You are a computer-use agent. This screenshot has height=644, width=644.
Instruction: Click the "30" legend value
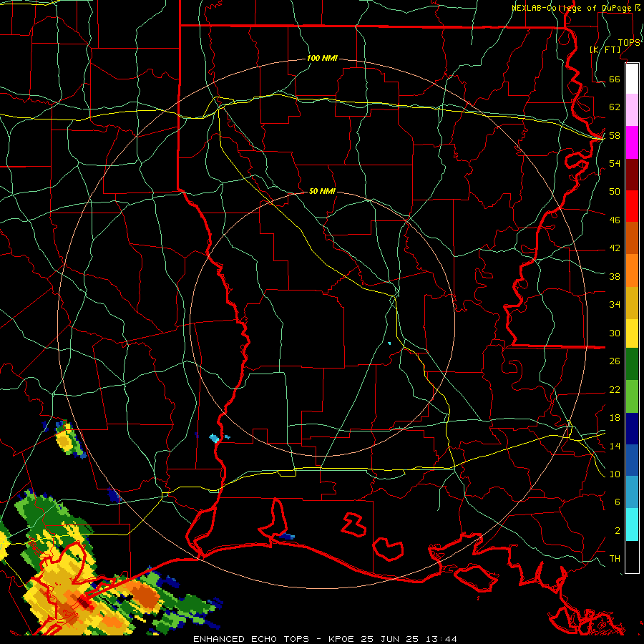click(x=615, y=333)
